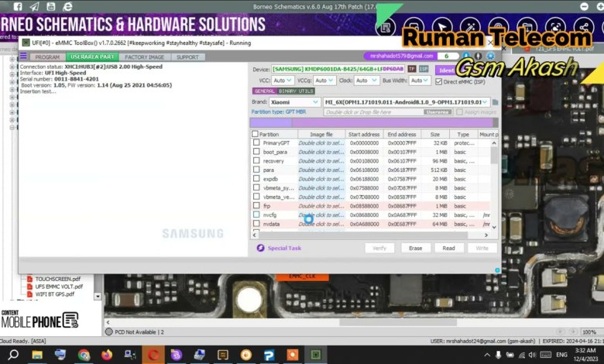Check the recovery partition box
This screenshot has height=364, width=604.
256,160
